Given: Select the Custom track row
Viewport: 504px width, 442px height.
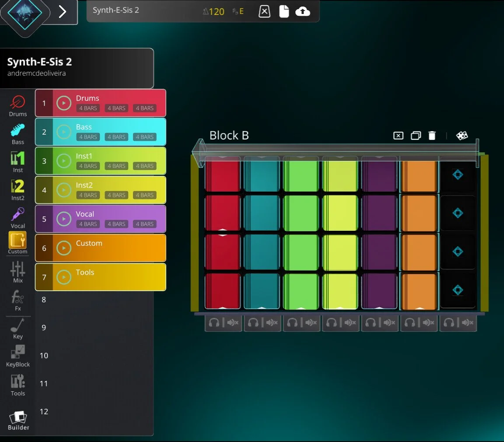Looking at the screenshot, I should pyautogui.click(x=101, y=248).
